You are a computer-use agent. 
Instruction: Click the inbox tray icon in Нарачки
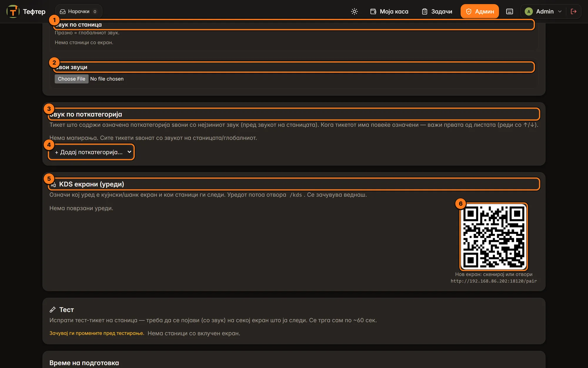click(63, 11)
